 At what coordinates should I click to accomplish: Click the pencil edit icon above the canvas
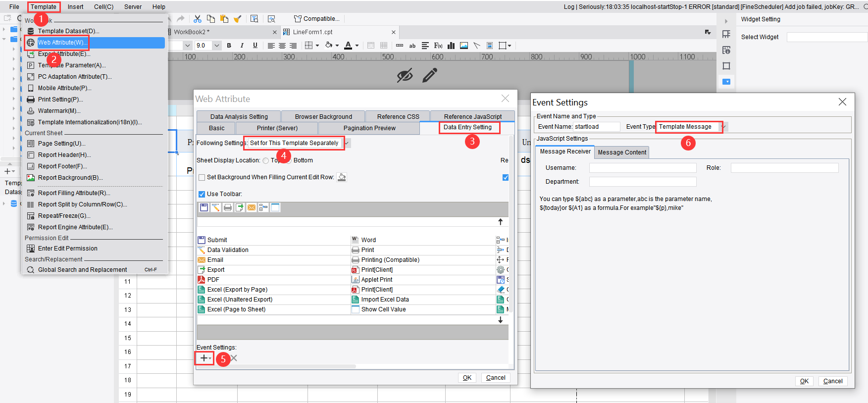430,75
